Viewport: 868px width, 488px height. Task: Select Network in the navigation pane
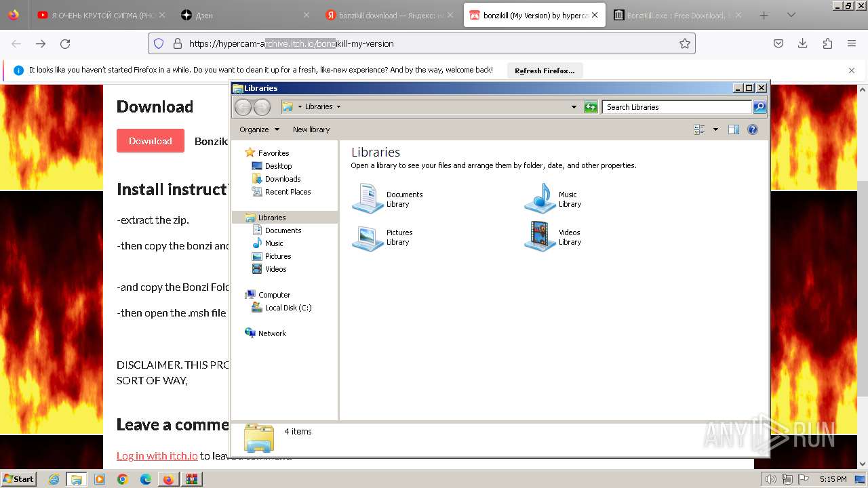click(272, 333)
